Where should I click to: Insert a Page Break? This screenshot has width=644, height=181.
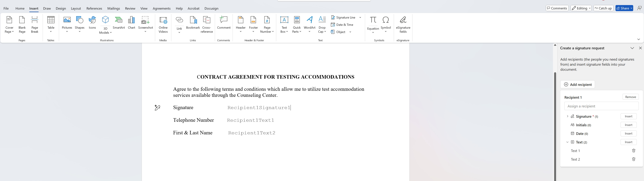click(x=35, y=24)
